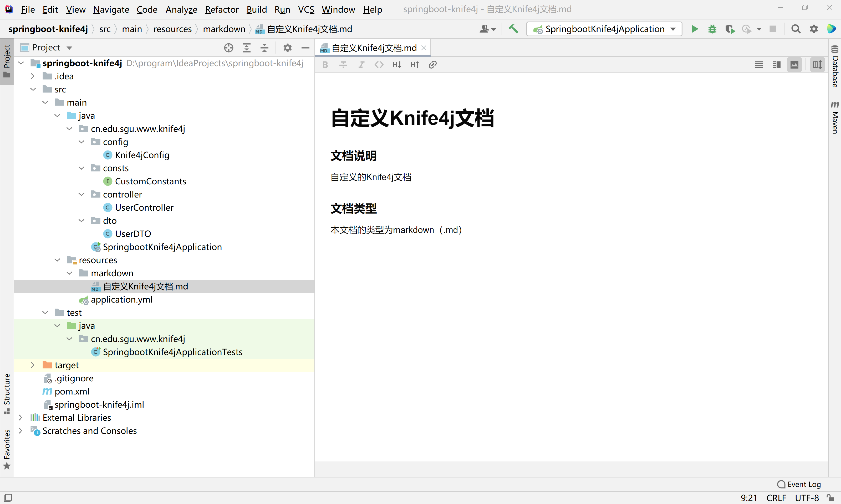This screenshot has height=504, width=841.
Task: Open the run configuration dropdown
Action: (673, 29)
